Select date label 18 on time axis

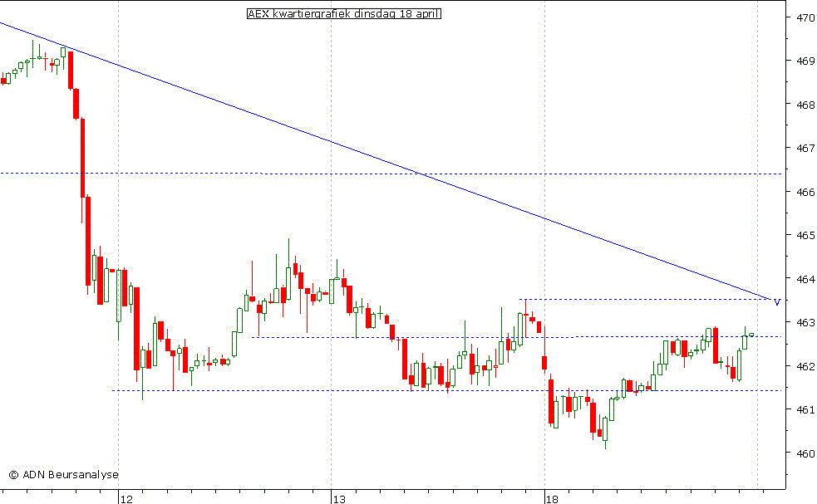(x=552, y=499)
